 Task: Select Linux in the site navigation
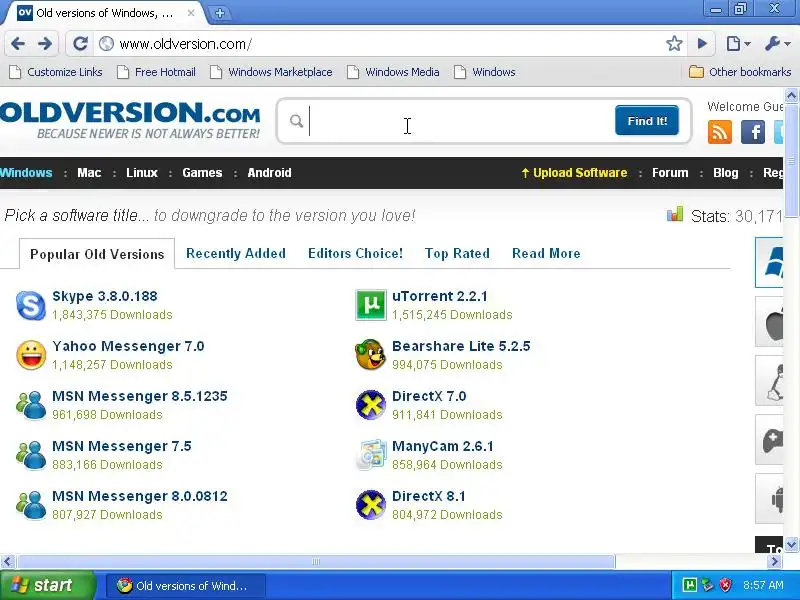point(142,173)
